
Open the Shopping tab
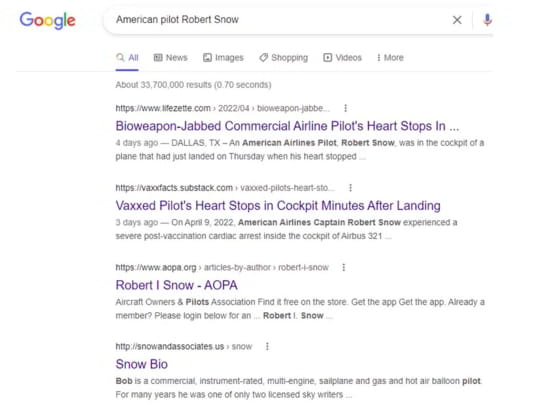coord(283,58)
